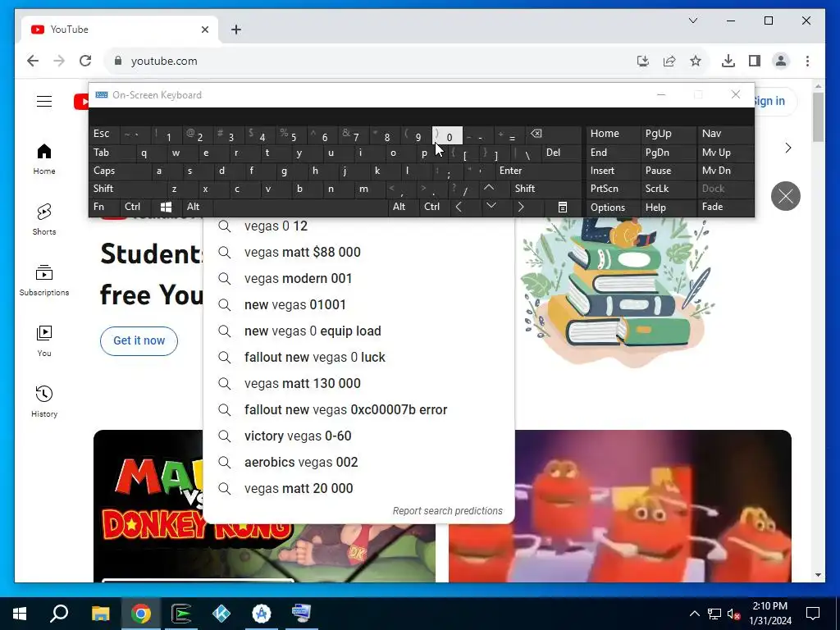The width and height of the screenshot is (840, 630).
Task: Reload the YouTube page
Action: click(85, 61)
